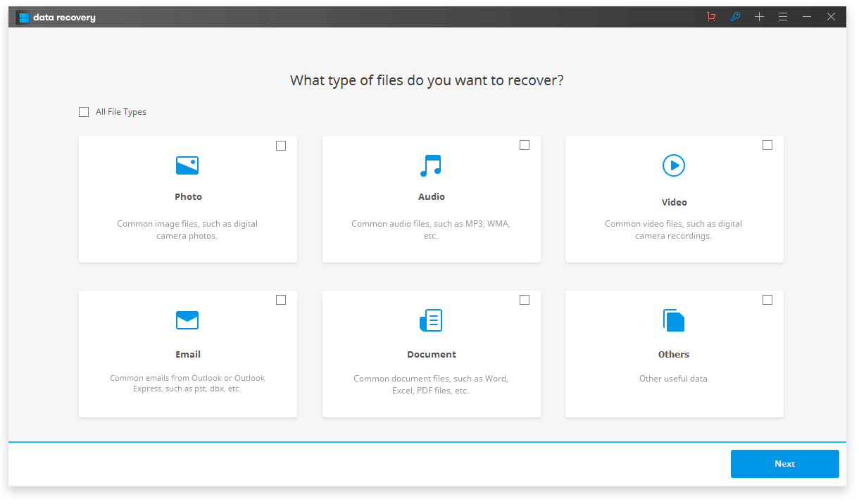Screen dimensions: 859x504
Task: Check the Others checkbox
Action: tap(767, 299)
